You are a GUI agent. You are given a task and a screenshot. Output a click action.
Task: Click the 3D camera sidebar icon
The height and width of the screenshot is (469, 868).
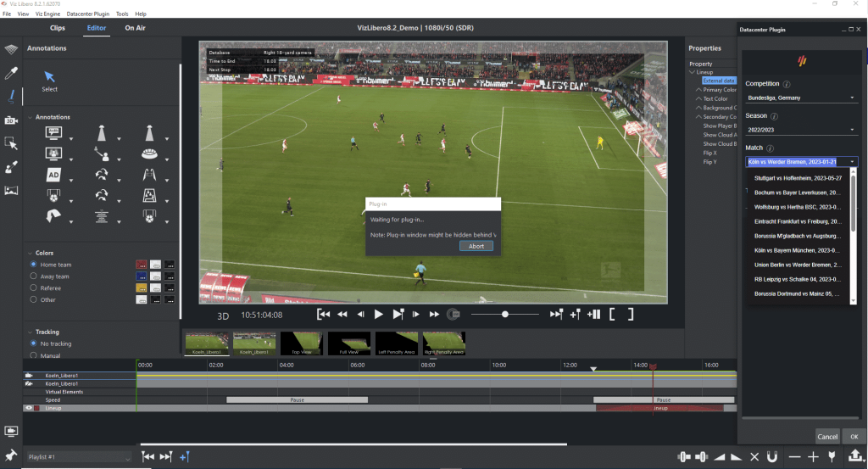(x=11, y=120)
